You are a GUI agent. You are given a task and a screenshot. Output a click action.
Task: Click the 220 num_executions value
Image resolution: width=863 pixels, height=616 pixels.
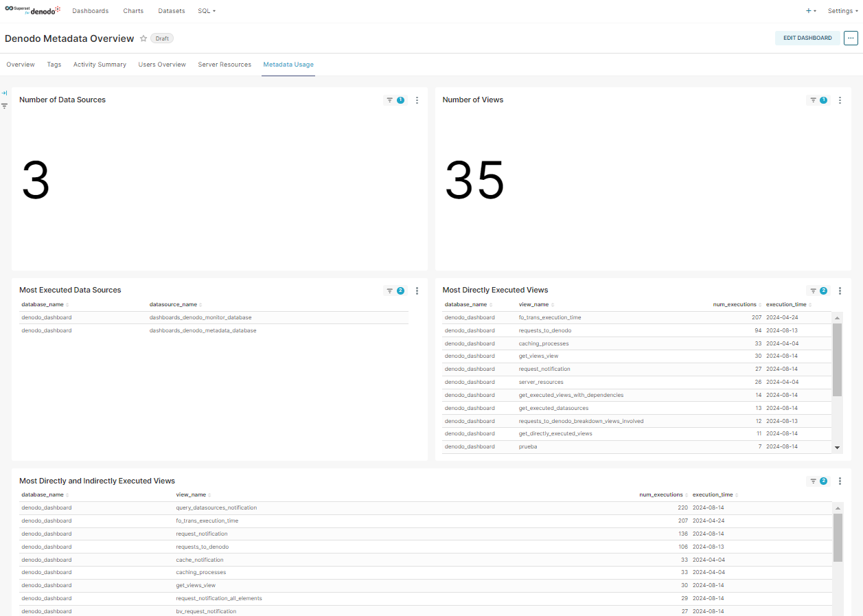tap(682, 508)
